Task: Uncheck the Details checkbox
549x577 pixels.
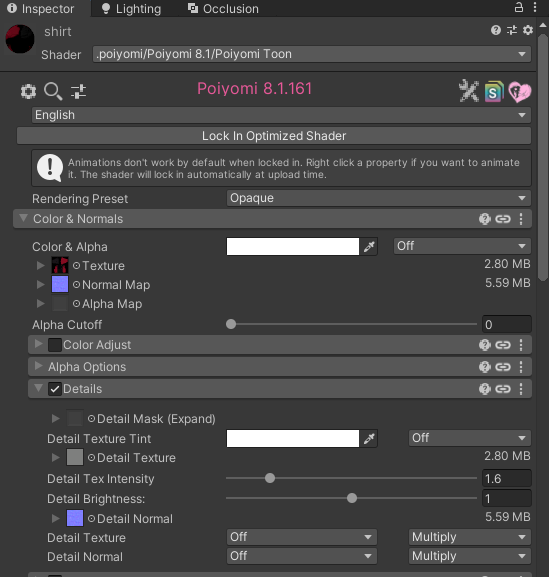Action: click(55, 389)
